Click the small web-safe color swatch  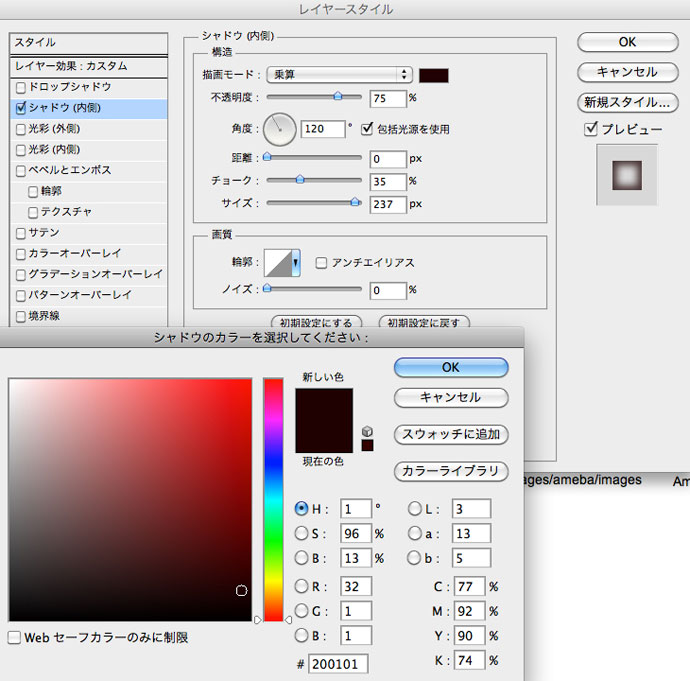367,445
